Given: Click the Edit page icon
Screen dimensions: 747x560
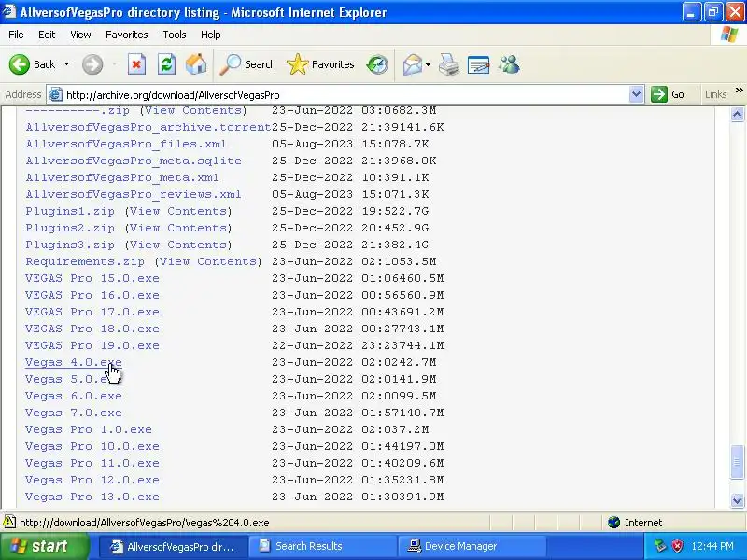Looking at the screenshot, I should click(478, 64).
